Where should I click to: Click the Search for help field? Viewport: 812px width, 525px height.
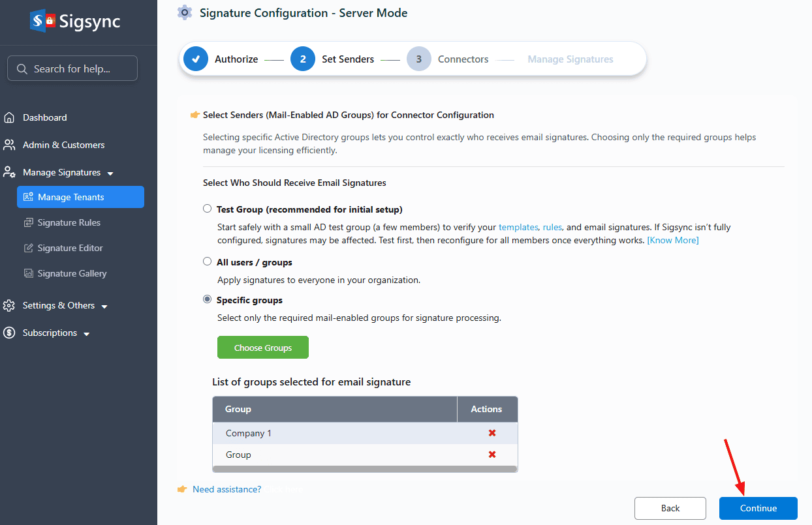pyautogui.click(x=72, y=68)
